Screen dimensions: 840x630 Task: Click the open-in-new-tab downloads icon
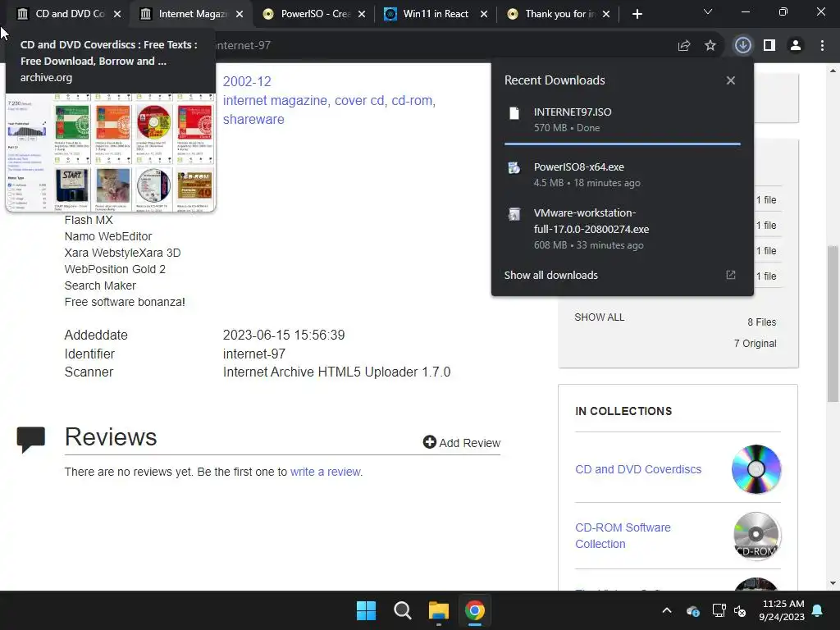tap(731, 275)
